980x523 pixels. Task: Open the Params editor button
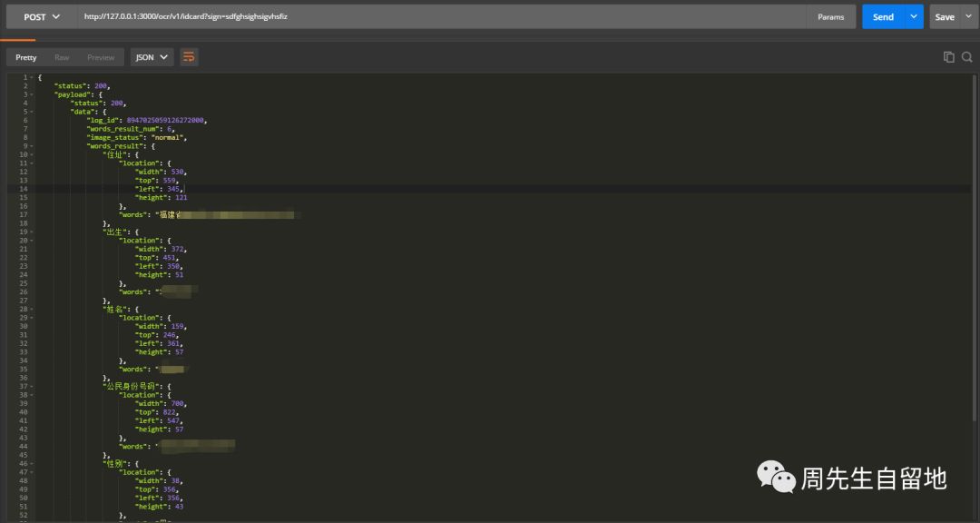tap(830, 17)
